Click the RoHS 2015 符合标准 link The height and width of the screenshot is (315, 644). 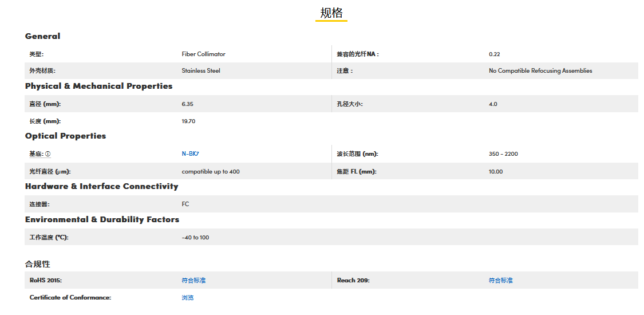click(x=193, y=281)
